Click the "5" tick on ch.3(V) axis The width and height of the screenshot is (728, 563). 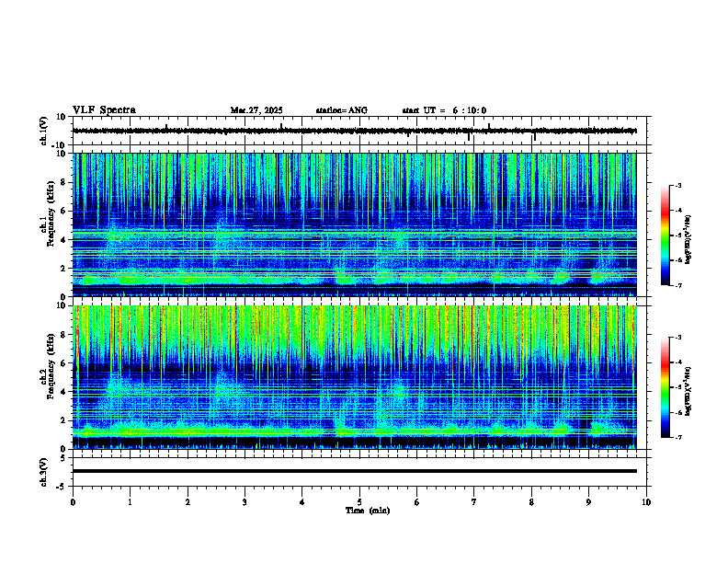(64, 457)
